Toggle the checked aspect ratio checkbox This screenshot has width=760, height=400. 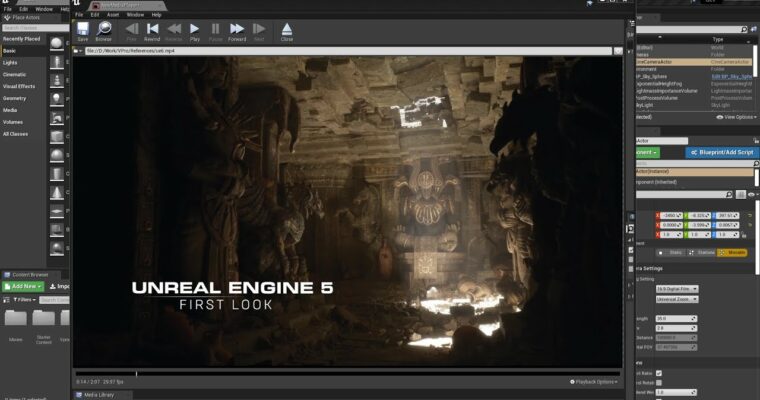(x=659, y=373)
